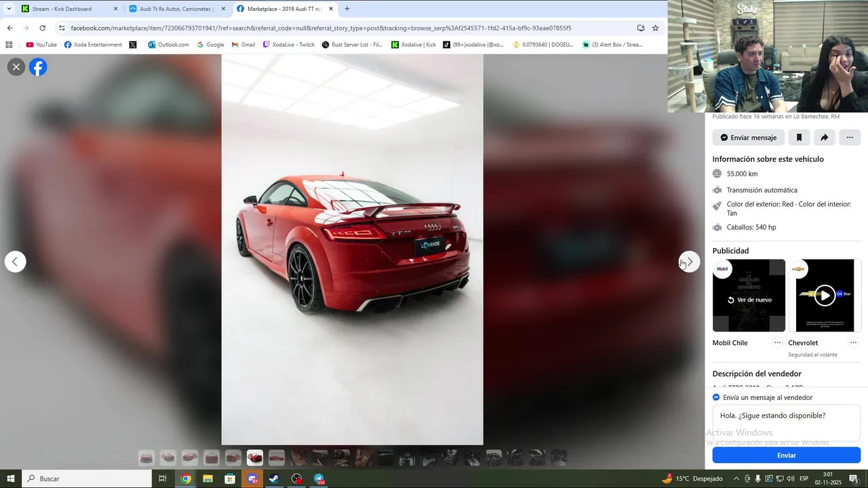The image size is (868, 488).
Task: Open the Outlook.com bookmark
Action: coord(168,45)
